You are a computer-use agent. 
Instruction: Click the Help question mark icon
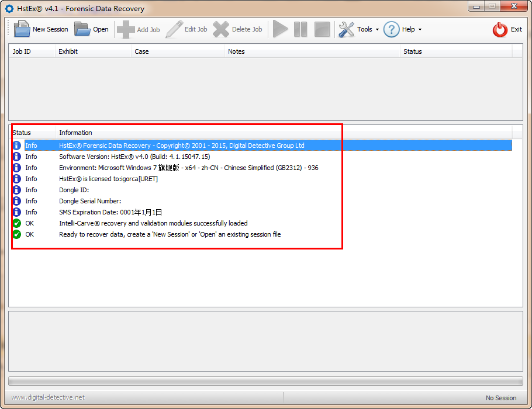pos(391,29)
